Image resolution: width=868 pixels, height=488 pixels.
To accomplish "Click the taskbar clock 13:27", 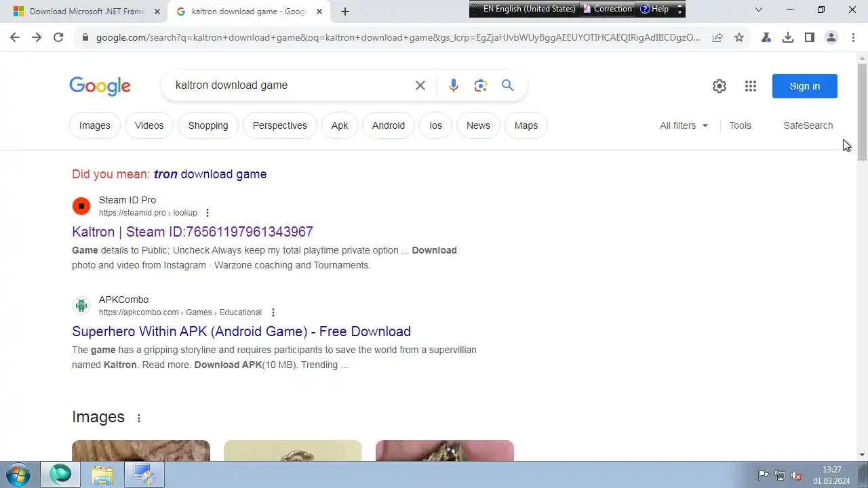I will pos(832,470).
